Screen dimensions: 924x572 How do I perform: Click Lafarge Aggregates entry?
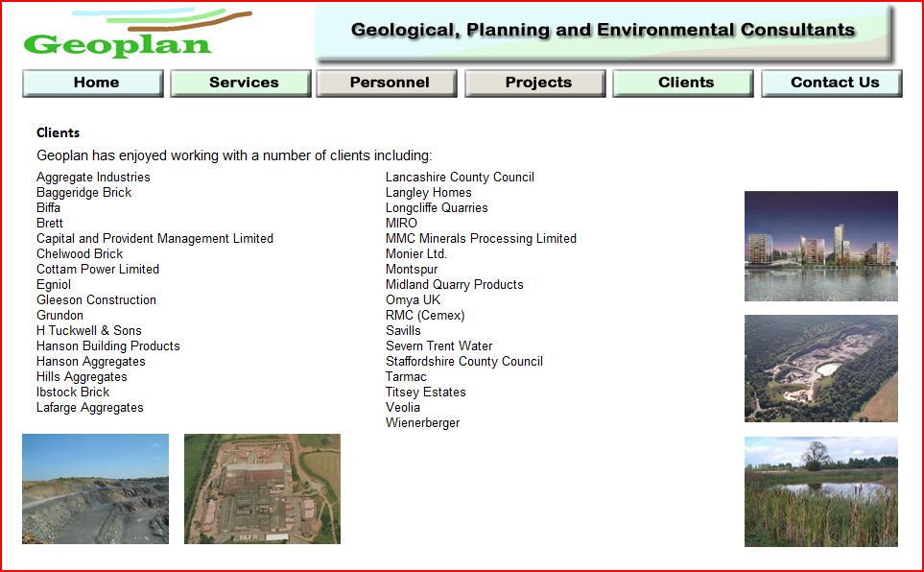click(89, 408)
